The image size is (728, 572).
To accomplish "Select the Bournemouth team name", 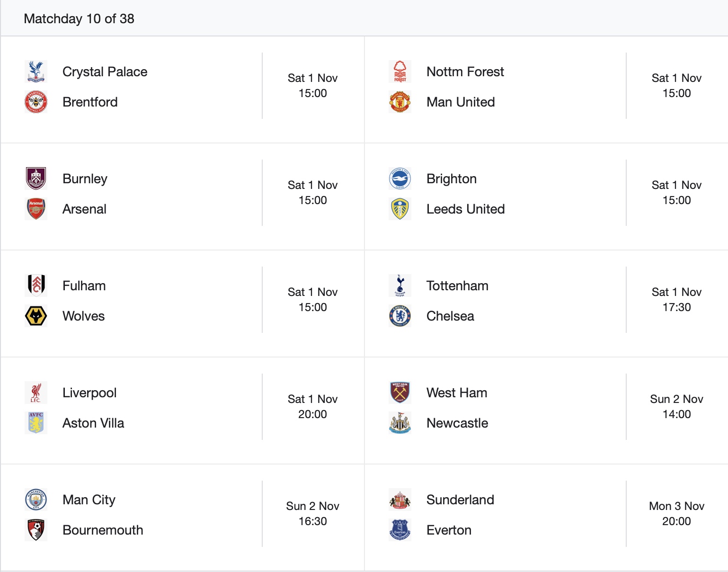I will (103, 530).
